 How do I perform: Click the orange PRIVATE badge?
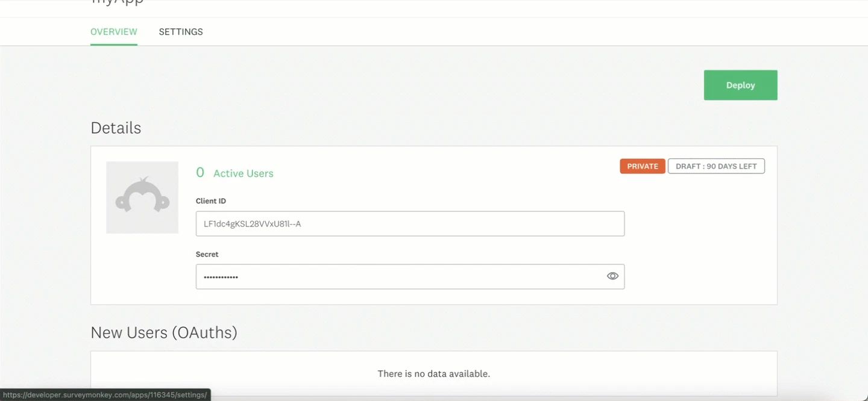pos(642,166)
